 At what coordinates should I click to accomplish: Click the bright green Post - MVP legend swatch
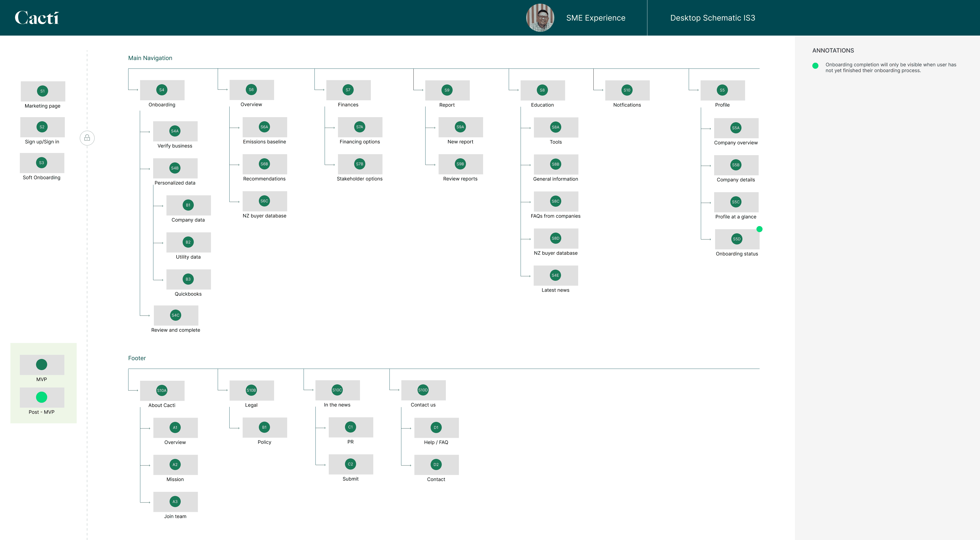click(42, 397)
